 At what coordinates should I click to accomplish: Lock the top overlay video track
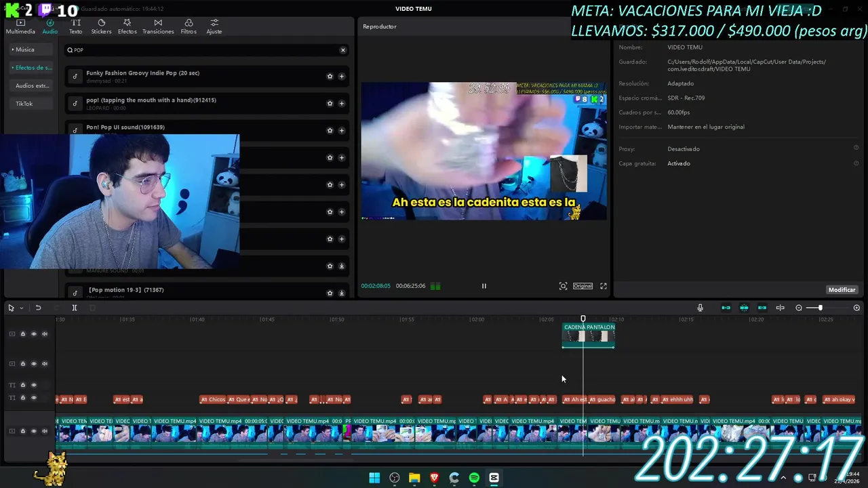click(22, 334)
